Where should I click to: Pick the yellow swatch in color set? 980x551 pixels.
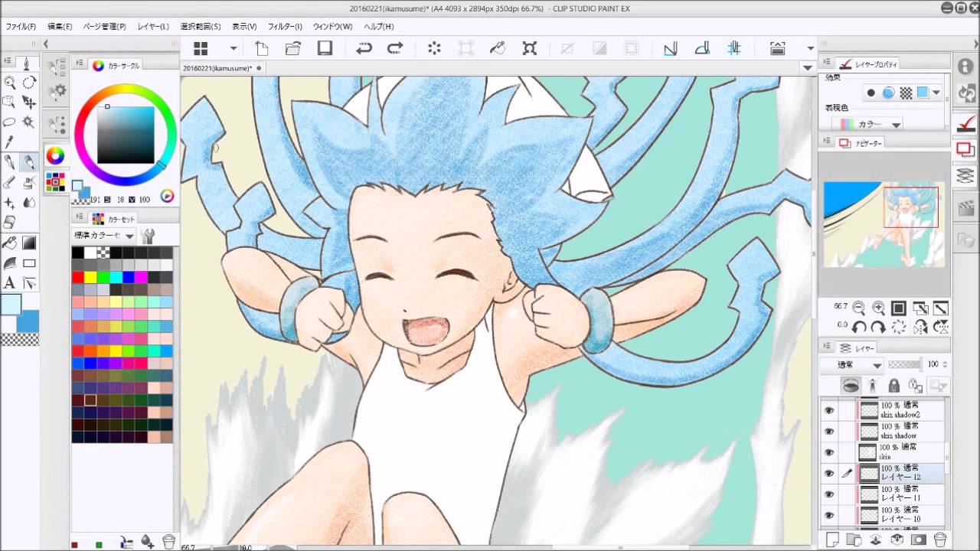click(90, 277)
